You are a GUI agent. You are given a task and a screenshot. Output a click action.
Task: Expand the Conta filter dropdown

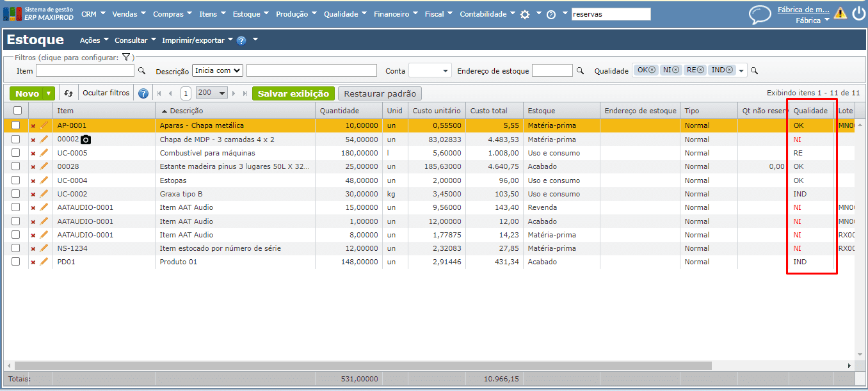coord(430,70)
